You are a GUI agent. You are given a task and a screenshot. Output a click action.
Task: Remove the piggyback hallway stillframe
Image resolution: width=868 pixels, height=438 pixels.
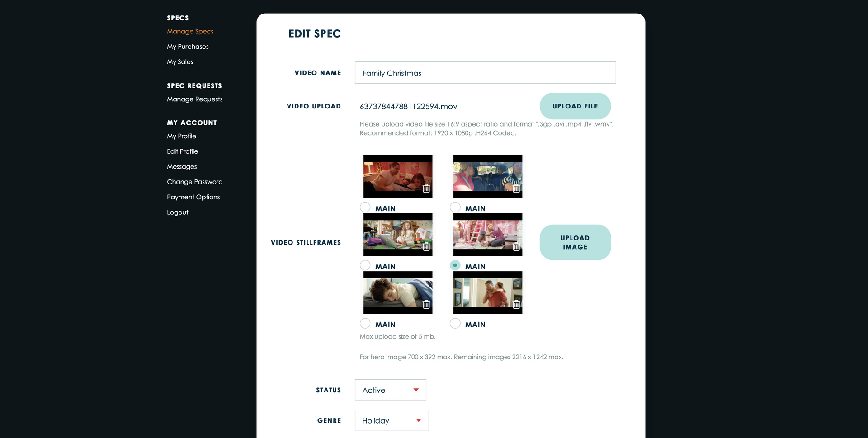[516, 305]
